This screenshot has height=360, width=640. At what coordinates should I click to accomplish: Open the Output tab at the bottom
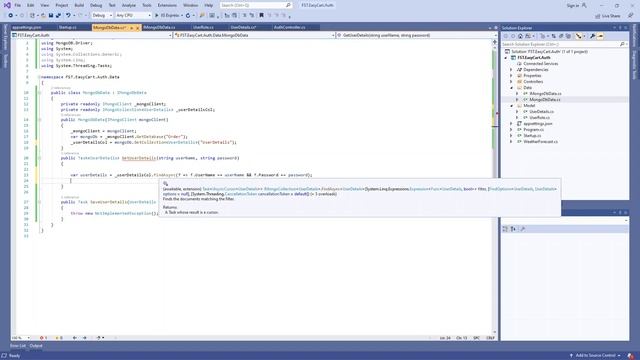36,346
